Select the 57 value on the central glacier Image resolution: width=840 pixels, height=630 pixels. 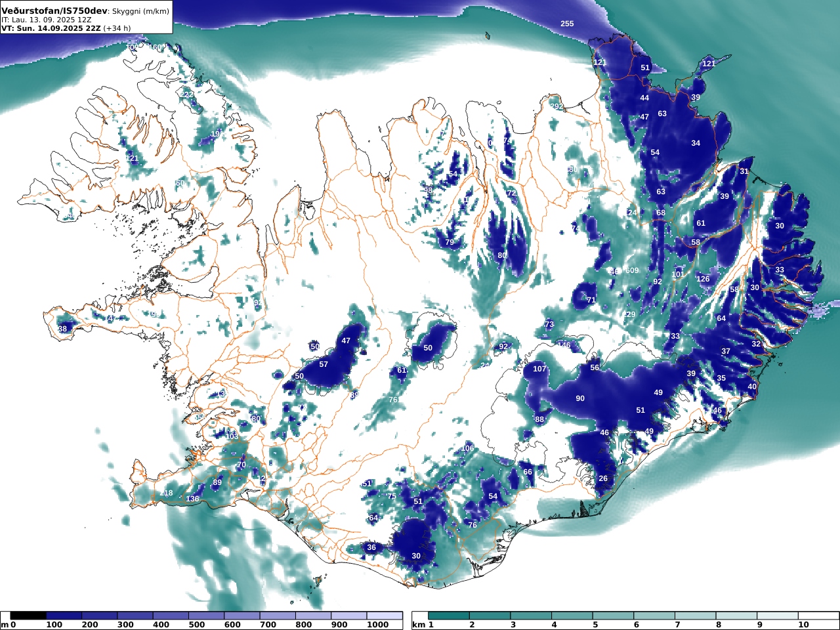tap(324, 364)
